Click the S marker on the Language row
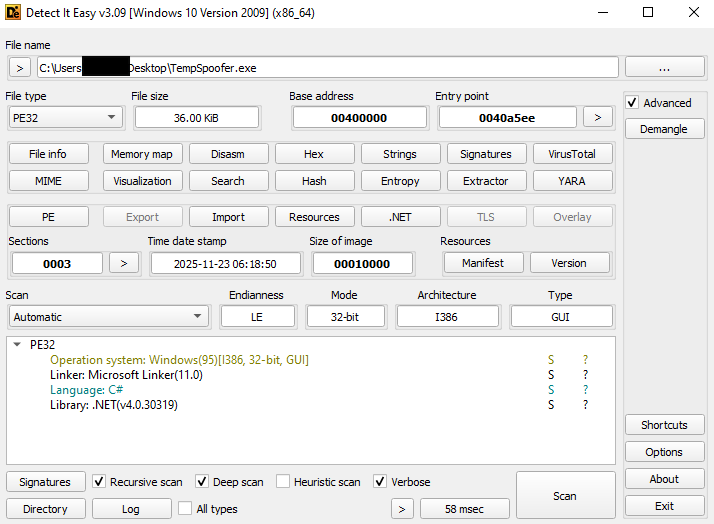The height and width of the screenshot is (524, 714). [550, 390]
